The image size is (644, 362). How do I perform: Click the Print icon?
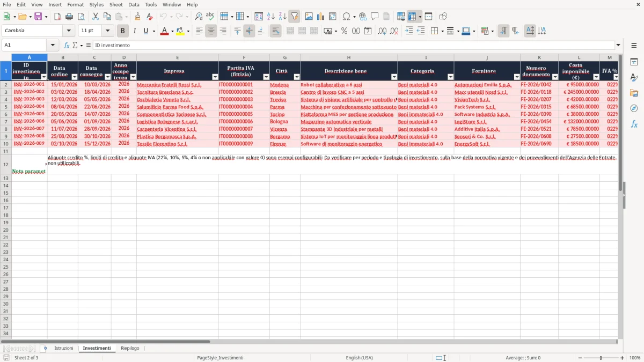click(x=69, y=17)
